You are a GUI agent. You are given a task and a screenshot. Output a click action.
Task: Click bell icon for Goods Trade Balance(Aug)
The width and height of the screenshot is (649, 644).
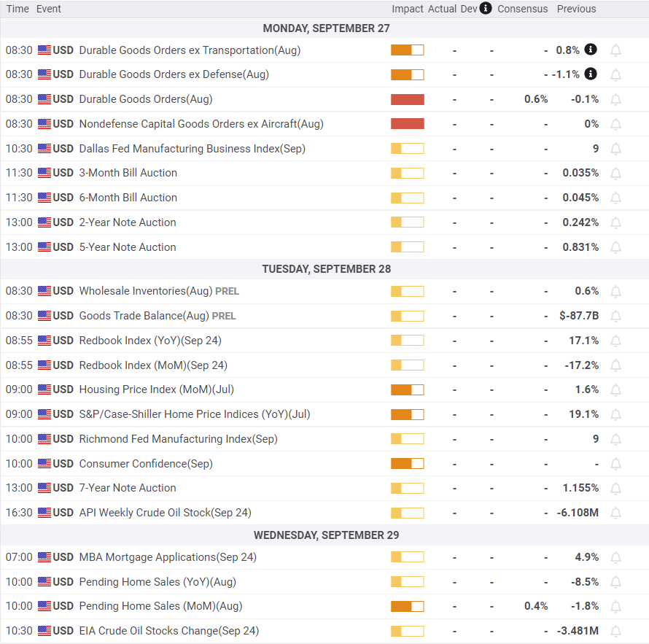(x=615, y=317)
